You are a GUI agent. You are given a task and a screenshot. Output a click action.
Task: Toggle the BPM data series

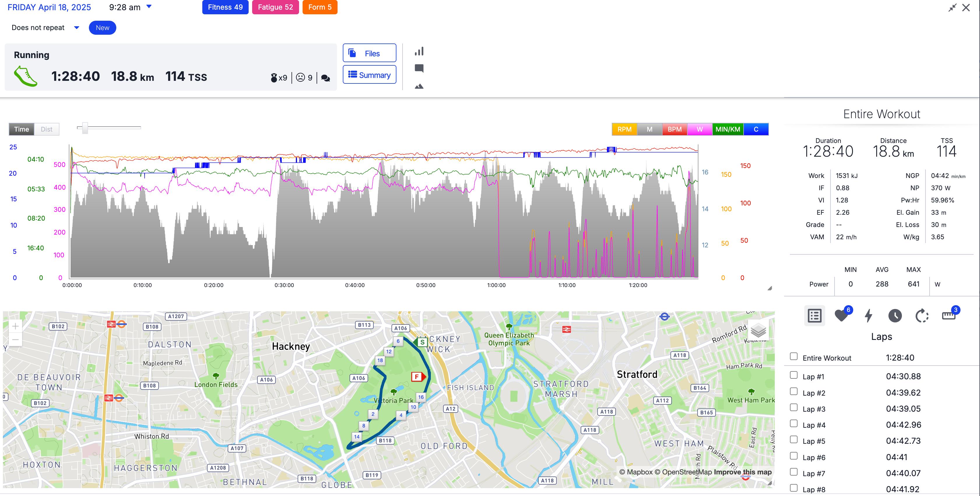click(674, 130)
